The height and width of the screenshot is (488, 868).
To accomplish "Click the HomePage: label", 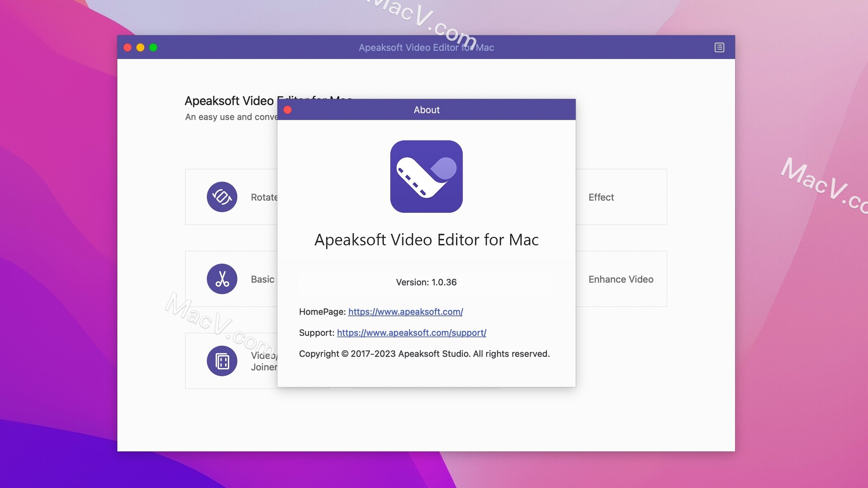I will [322, 312].
